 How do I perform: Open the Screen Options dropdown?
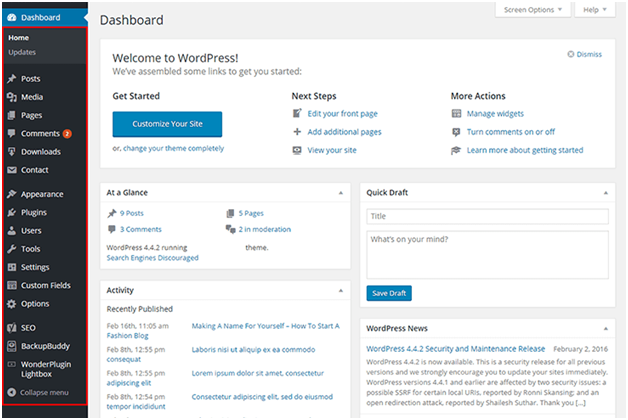click(533, 10)
